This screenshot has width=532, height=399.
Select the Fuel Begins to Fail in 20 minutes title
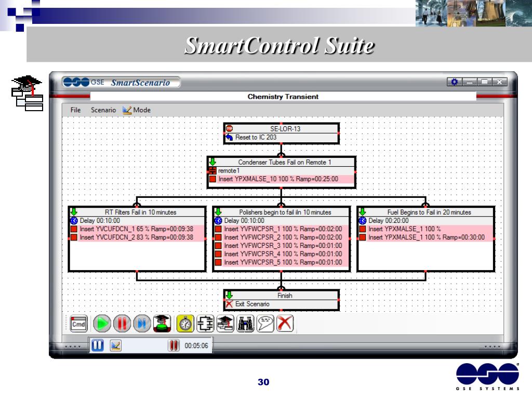tap(429, 212)
